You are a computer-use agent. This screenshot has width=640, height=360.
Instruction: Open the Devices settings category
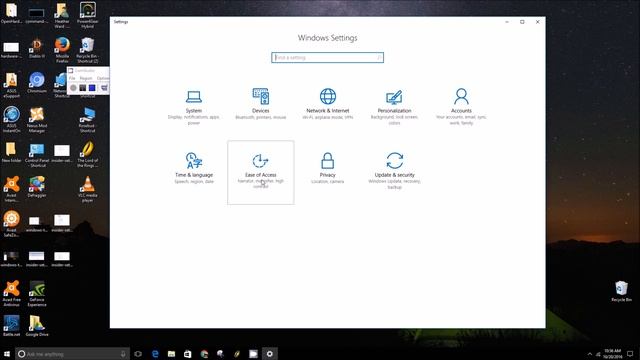[x=260, y=104]
